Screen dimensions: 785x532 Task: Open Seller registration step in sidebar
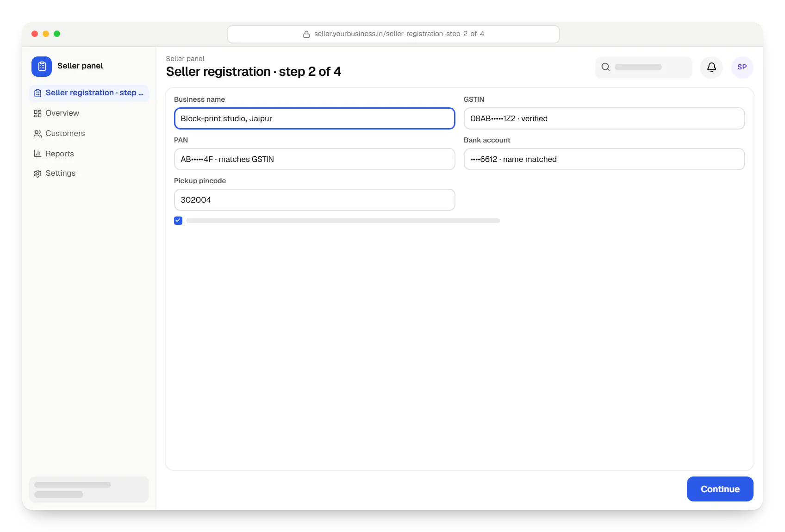coord(89,93)
